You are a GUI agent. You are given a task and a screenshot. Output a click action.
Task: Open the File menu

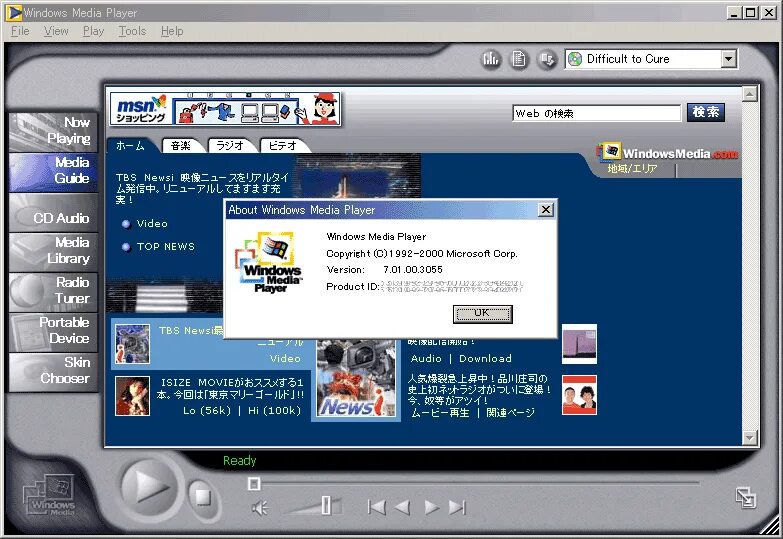click(20, 31)
